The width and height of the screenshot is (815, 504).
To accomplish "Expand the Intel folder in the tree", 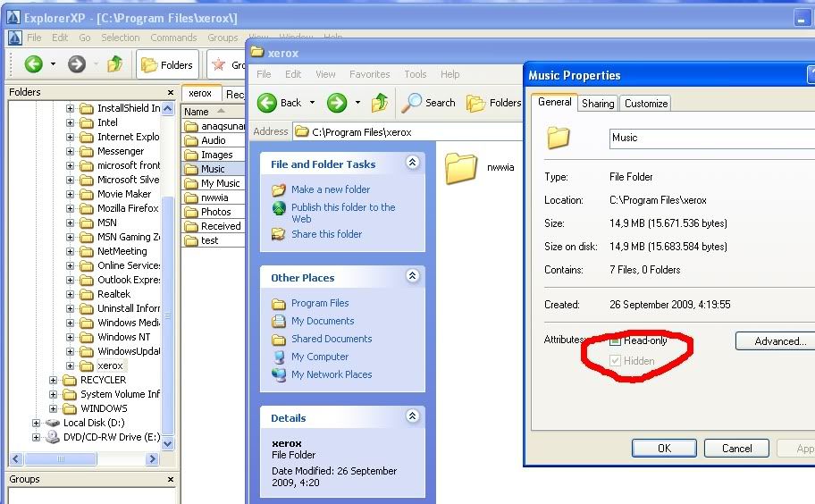I will pyautogui.click(x=71, y=122).
